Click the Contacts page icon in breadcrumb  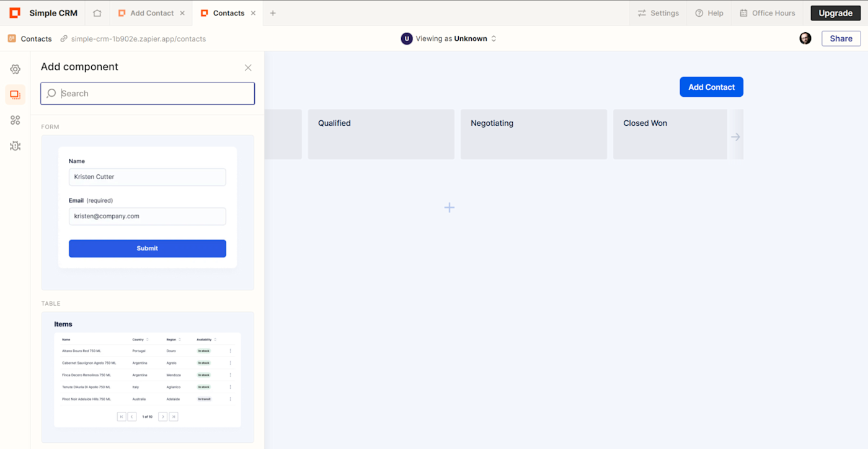[x=12, y=38]
